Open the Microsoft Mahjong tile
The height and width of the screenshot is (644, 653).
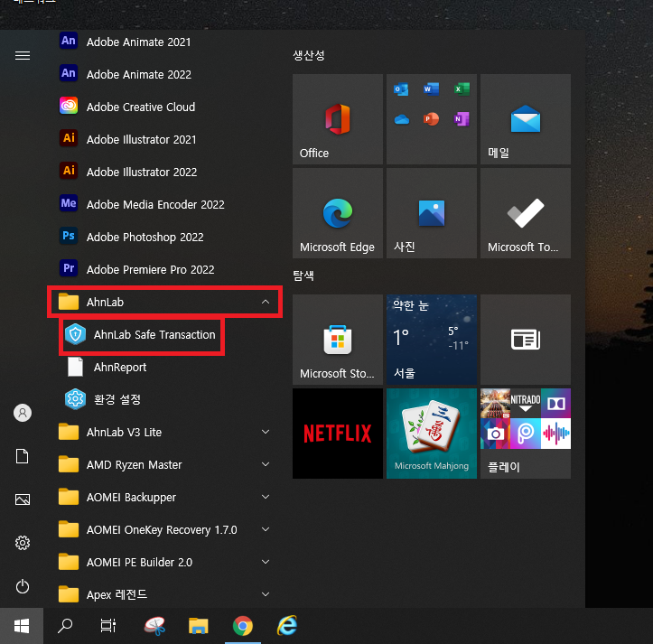(432, 434)
